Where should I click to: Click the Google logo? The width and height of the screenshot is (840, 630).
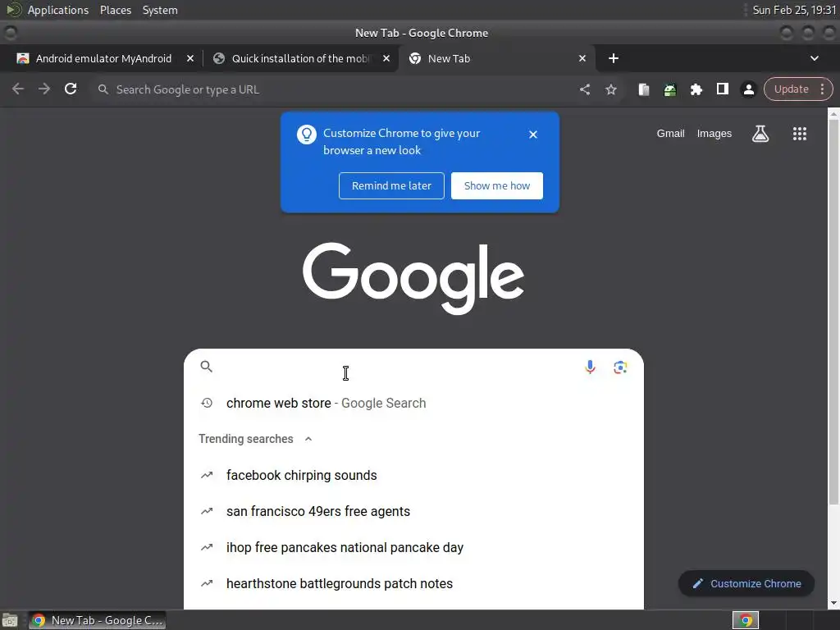pos(413,278)
